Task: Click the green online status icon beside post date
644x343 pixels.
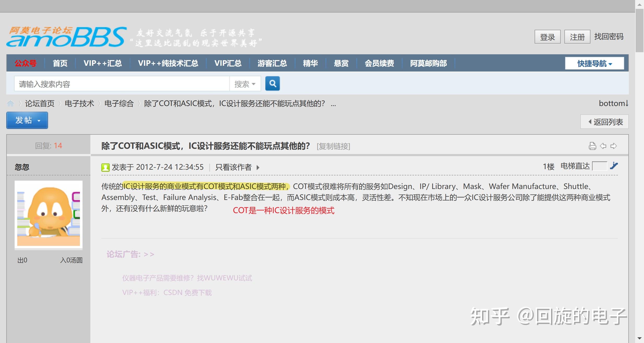Action: 106,167
